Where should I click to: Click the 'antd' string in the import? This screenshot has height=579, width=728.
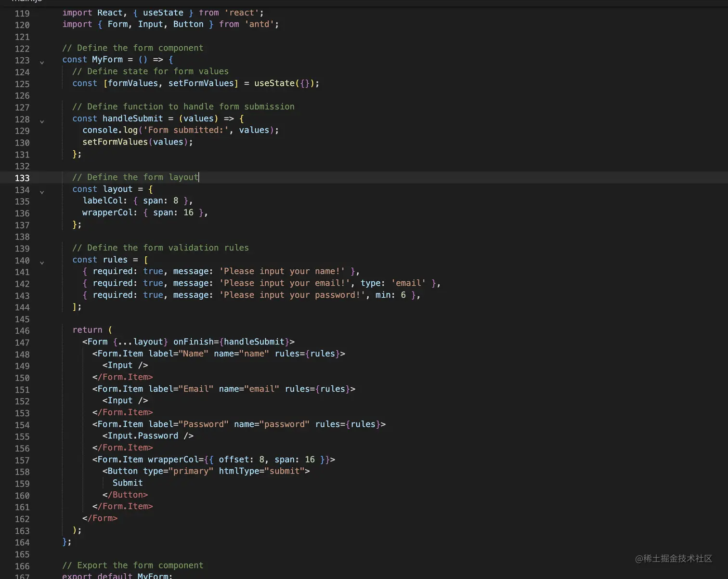click(x=260, y=24)
